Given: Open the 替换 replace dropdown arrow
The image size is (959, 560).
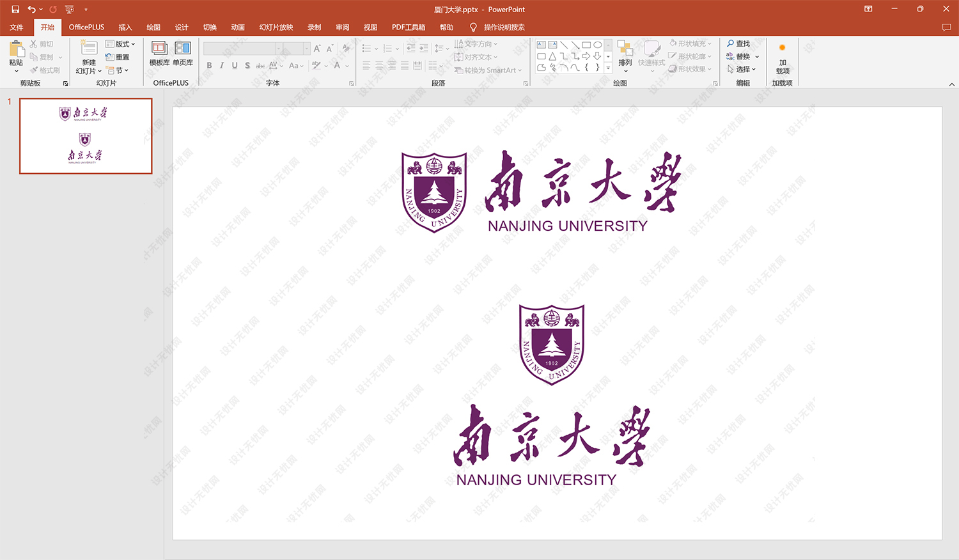Looking at the screenshot, I should (x=758, y=57).
